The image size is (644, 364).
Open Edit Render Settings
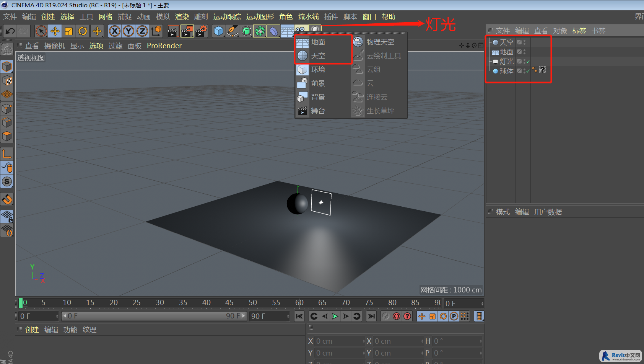(201, 31)
